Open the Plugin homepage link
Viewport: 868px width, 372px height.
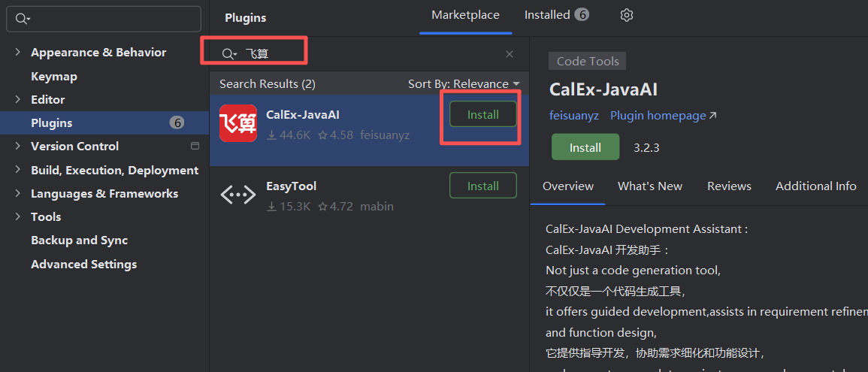tap(663, 116)
